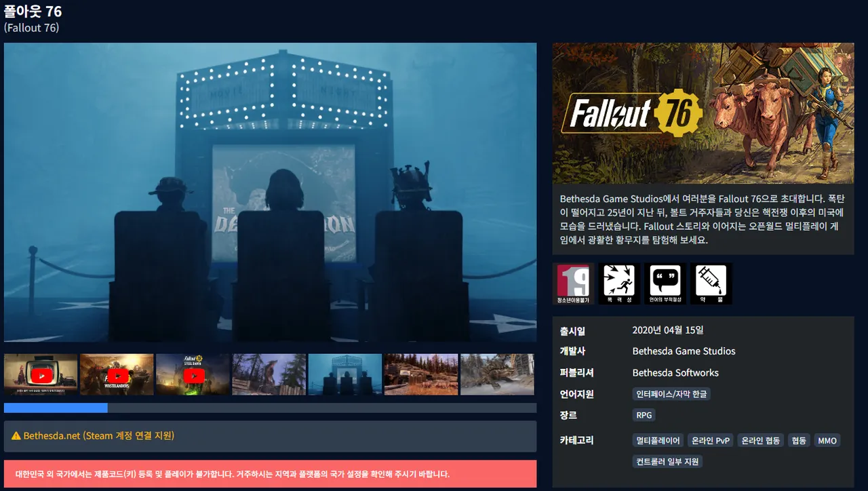Click the drug (약물) rating icon
Screen dimensions: 868x491
click(x=711, y=283)
